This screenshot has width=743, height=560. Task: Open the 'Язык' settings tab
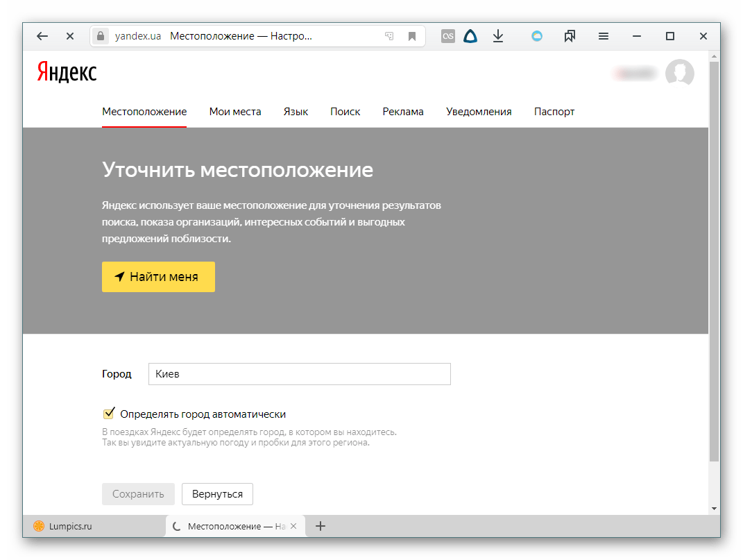tap(296, 112)
